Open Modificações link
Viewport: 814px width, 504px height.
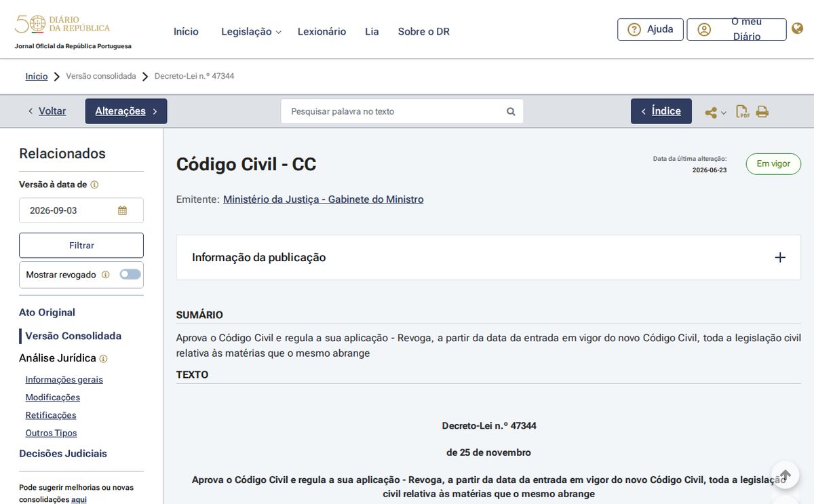click(53, 398)
